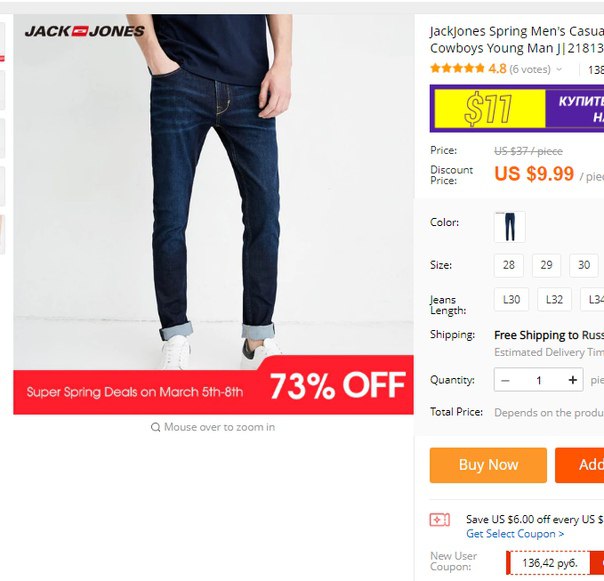This screenshot has width=604, height=581.
Task: Increase quantity with the plus button
Action: 573,380
